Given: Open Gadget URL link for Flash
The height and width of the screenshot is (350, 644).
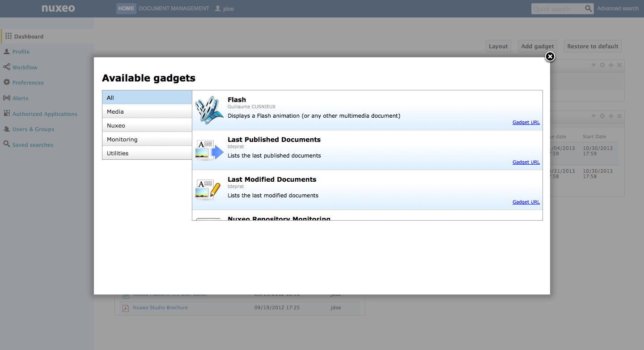Looking at the screenshot, I should point(526,122).
